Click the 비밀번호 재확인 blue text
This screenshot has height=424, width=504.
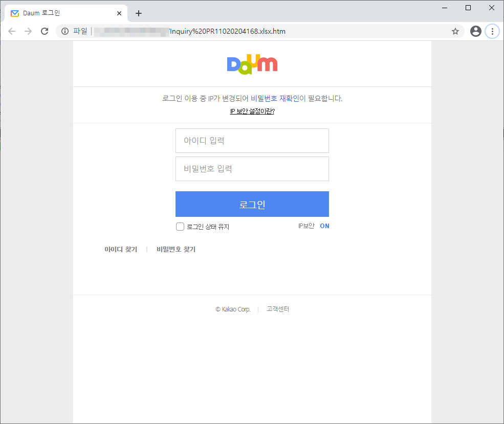pos(275,98)
